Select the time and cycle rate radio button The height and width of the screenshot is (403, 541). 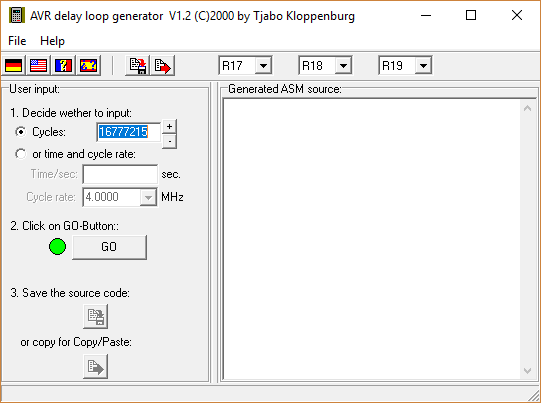point(21,154)
